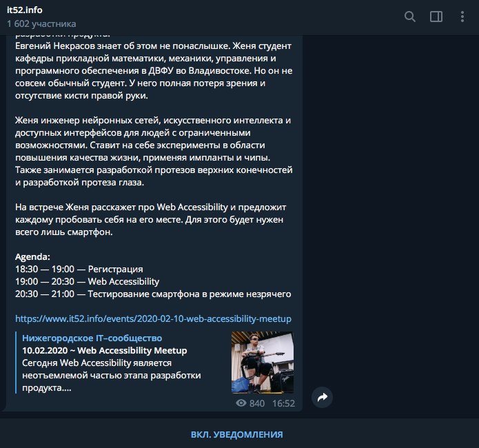This screenshot has width=479, height=448.
Task: Toggle the right sidebar panel icon
Action: click(436, 17)
